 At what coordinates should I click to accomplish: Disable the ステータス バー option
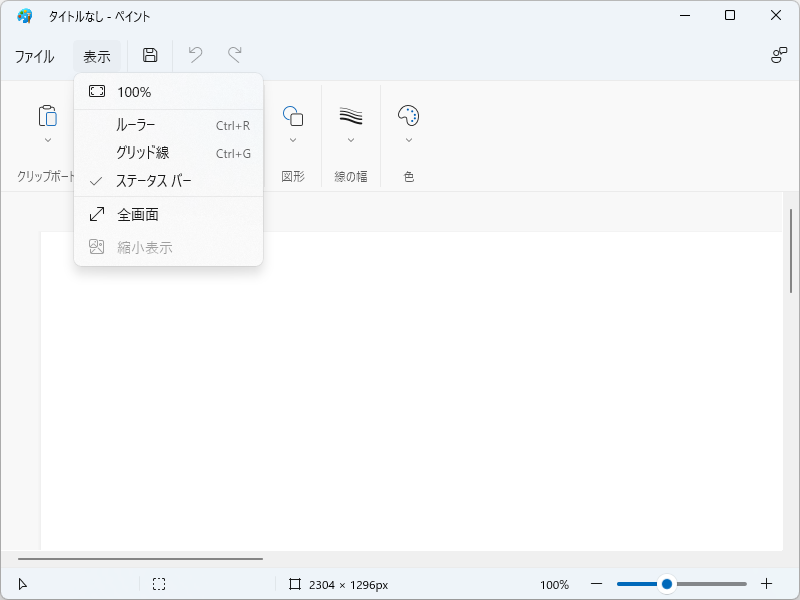click(148, 181)
